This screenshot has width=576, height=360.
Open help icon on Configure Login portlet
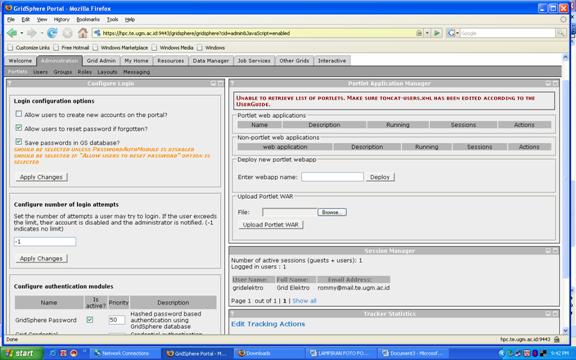10,83
